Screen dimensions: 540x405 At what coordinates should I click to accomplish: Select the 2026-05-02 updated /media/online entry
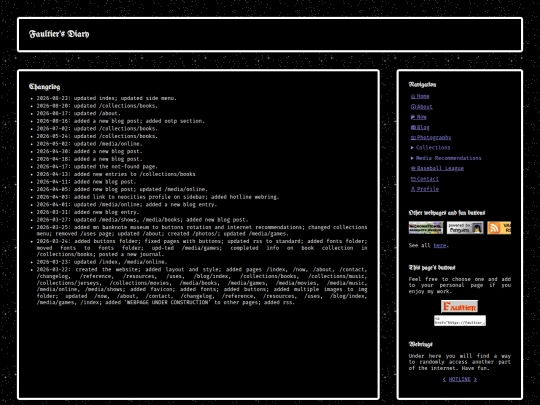point(89,144)
